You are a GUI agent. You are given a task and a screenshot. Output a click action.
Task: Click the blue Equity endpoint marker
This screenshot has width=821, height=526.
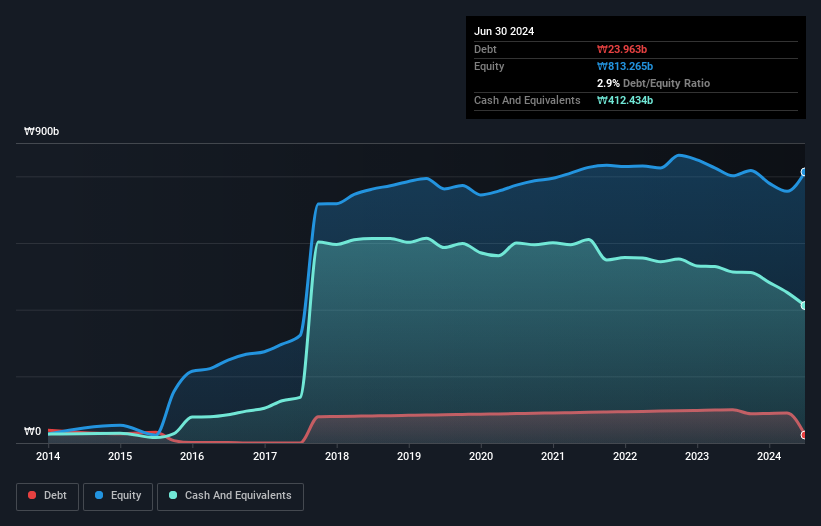coord(804,172)
